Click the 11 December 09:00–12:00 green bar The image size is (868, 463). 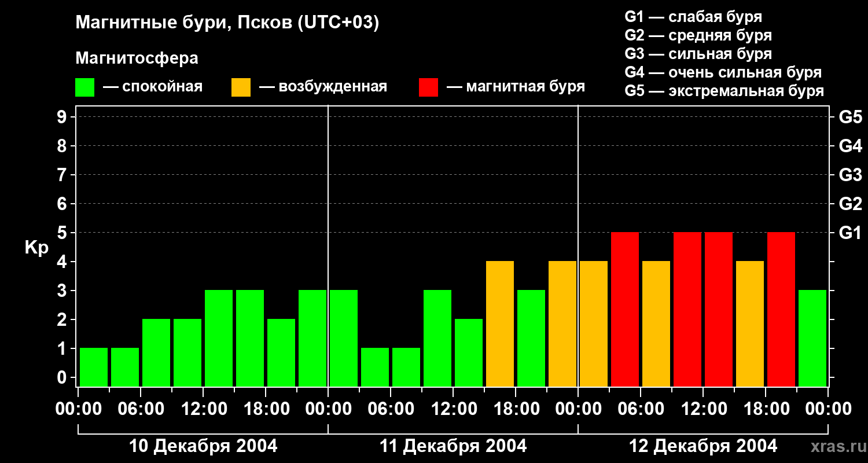[x=437, y=338]
